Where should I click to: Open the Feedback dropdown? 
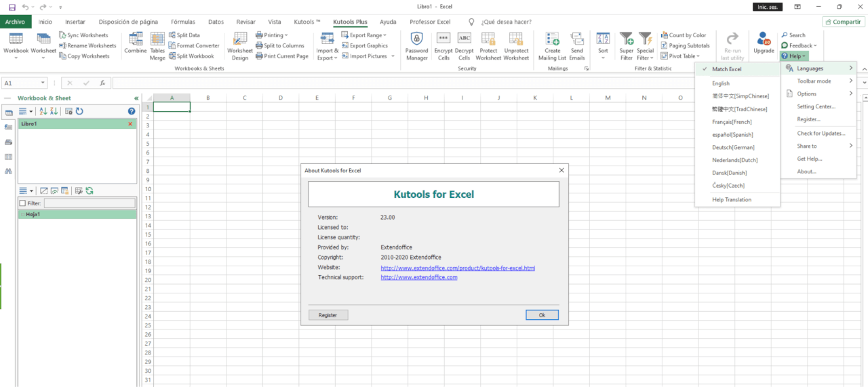point(799,45)
